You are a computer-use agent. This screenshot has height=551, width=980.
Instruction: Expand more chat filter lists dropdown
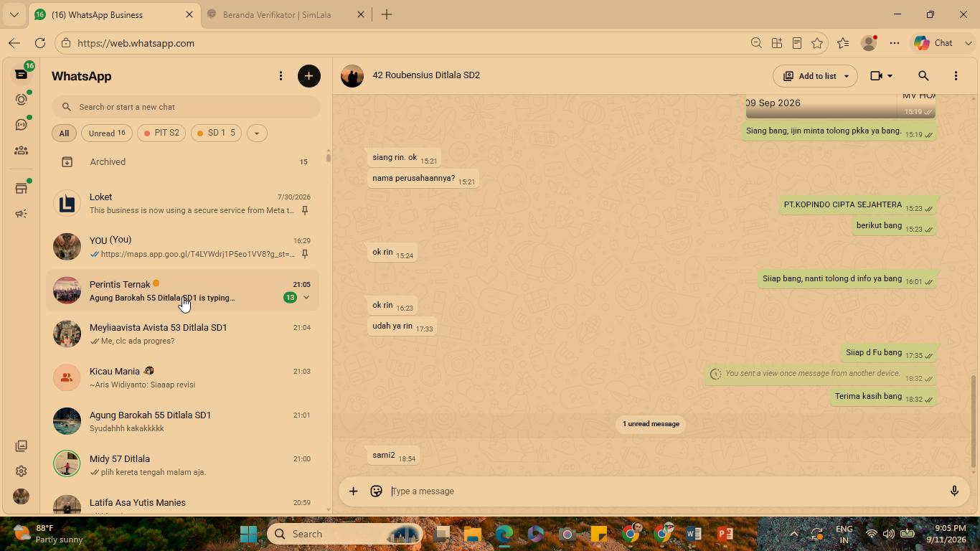coord(256,133)
